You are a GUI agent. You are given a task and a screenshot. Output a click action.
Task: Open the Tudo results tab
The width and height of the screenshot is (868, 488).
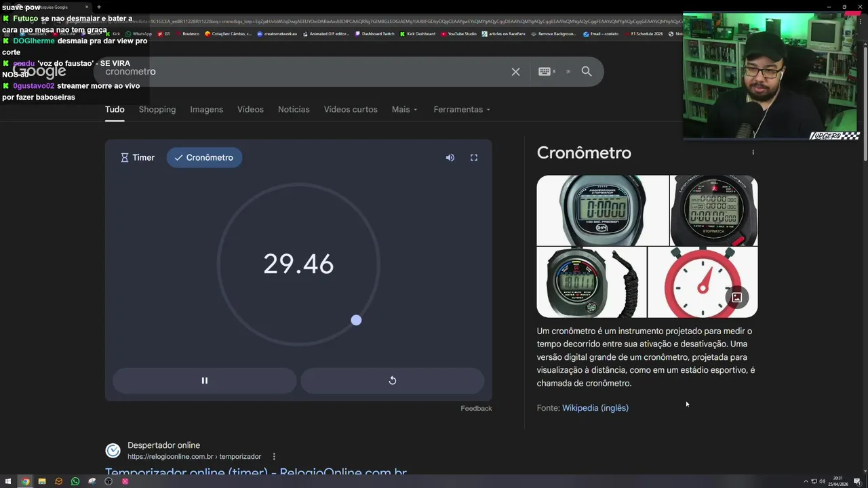[115, 109]
